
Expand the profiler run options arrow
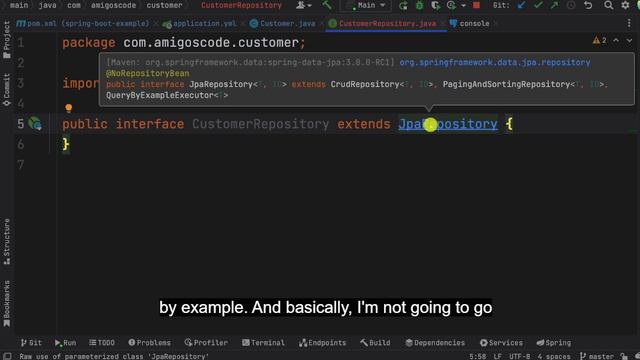pos(464,6)
